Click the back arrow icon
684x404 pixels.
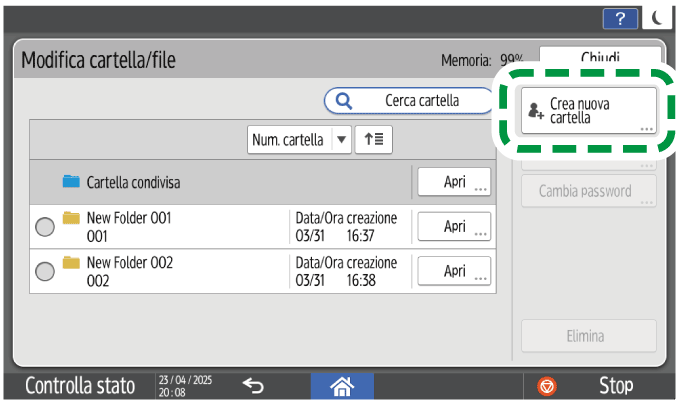coord(253,386)
